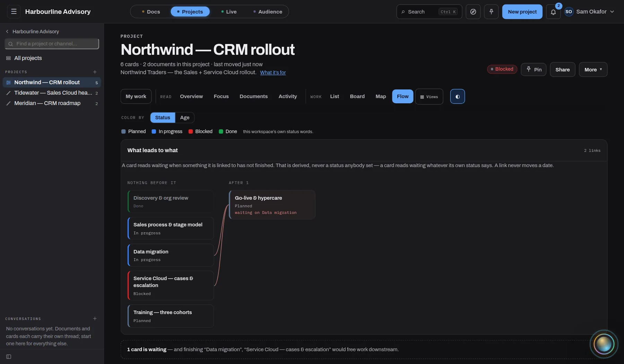Open the Go-live & hypercare card
This screenshot has width=624, height=364.
click(272, 205)
